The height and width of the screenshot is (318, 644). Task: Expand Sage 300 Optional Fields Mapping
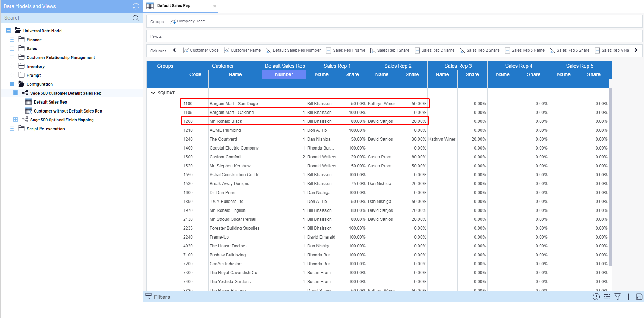15,120
